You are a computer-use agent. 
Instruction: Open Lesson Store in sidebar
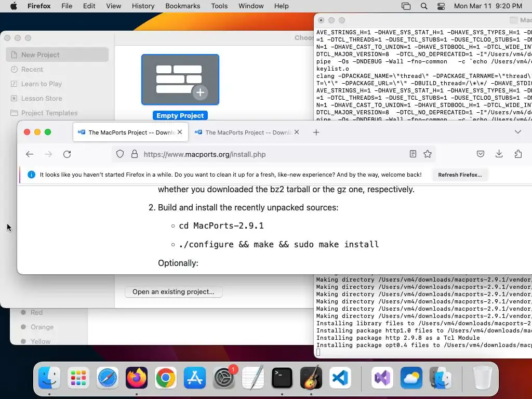tap(57, 98)
